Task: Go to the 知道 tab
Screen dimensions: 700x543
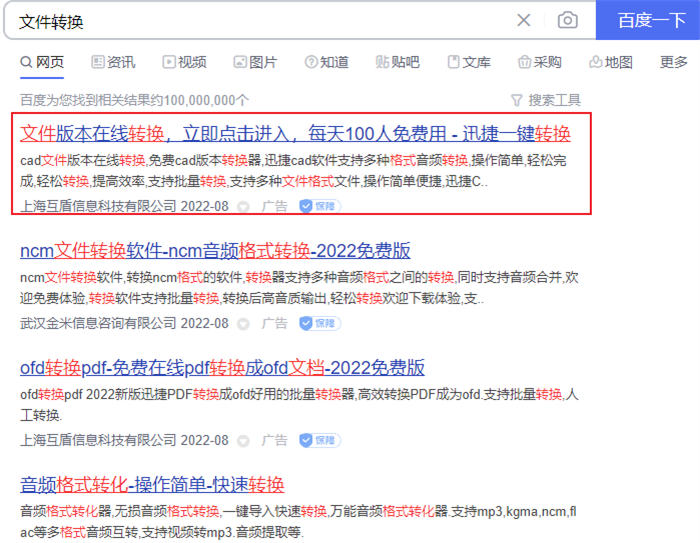Action: (326, 62)
